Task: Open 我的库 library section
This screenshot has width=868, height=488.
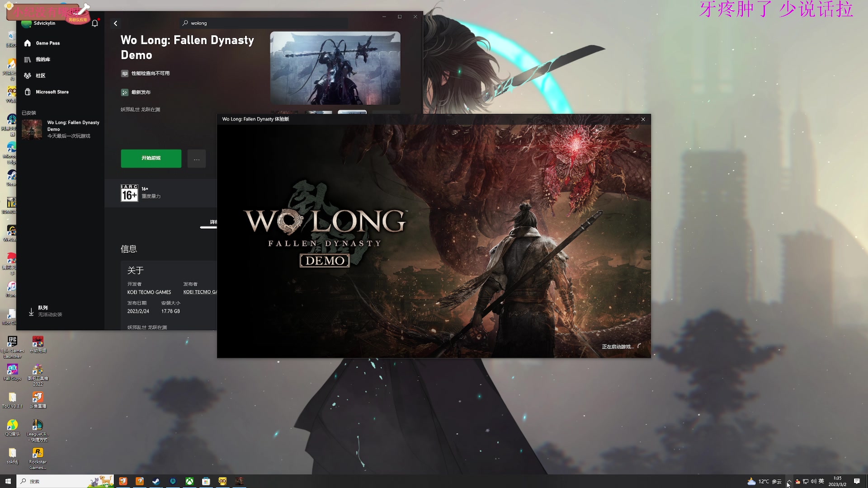Action: pyautogui.click(x=43, y=59)
